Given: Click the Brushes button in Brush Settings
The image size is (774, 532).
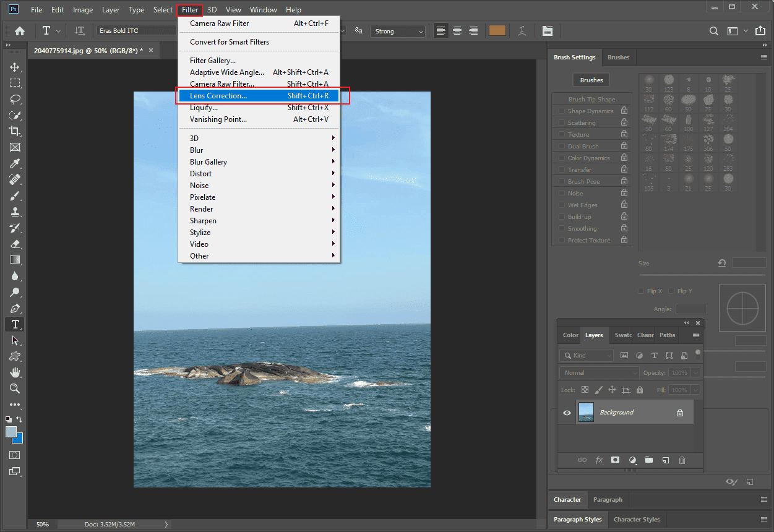Looking at the screenshot, I should pos(591,79).
